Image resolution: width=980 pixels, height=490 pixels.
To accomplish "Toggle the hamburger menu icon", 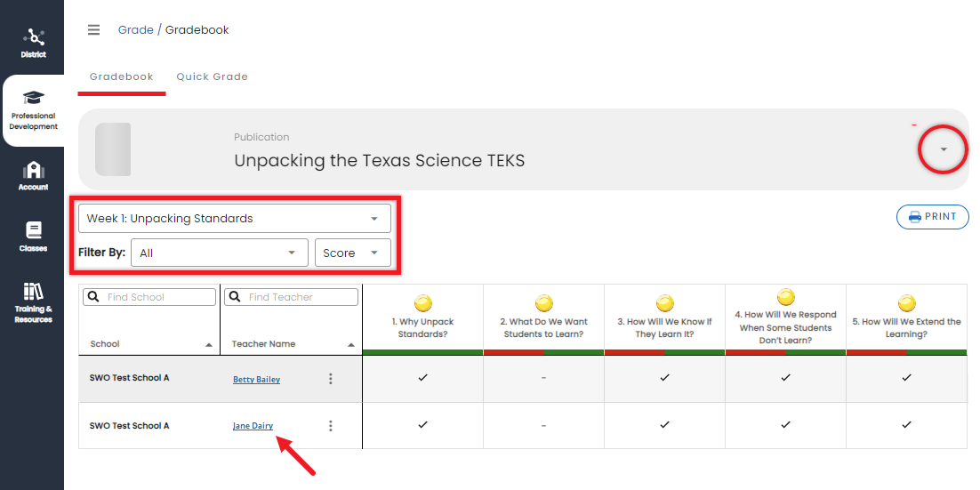I will coord(93,30).
